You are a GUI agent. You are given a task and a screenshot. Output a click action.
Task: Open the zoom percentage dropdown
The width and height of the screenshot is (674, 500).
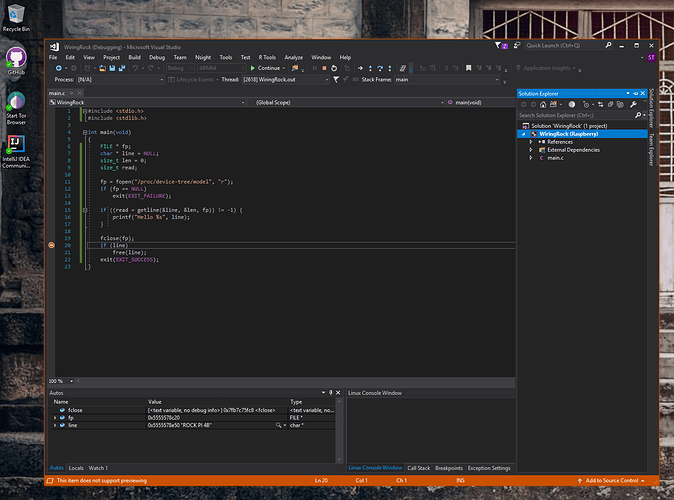pyautogui.click(x=71, y=381)
